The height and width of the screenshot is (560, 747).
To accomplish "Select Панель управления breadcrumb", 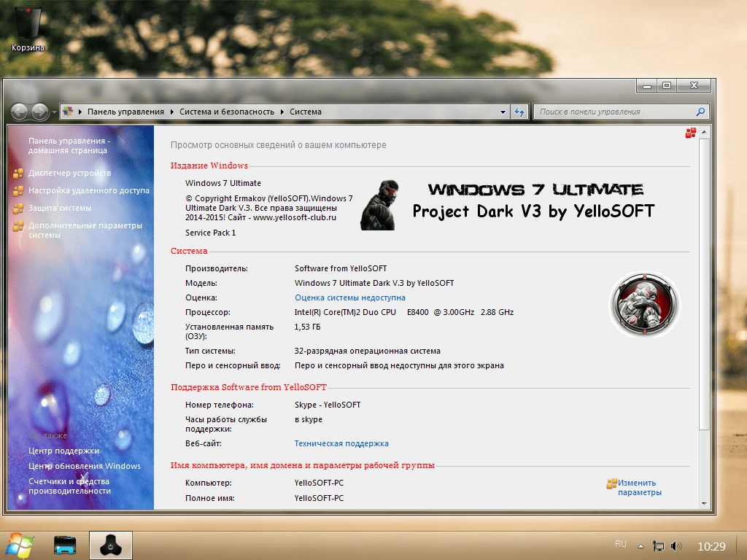I will pos(125,112).
